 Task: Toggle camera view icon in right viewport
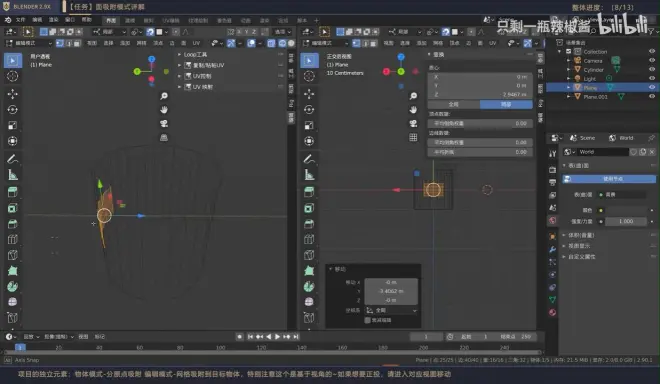413,123
